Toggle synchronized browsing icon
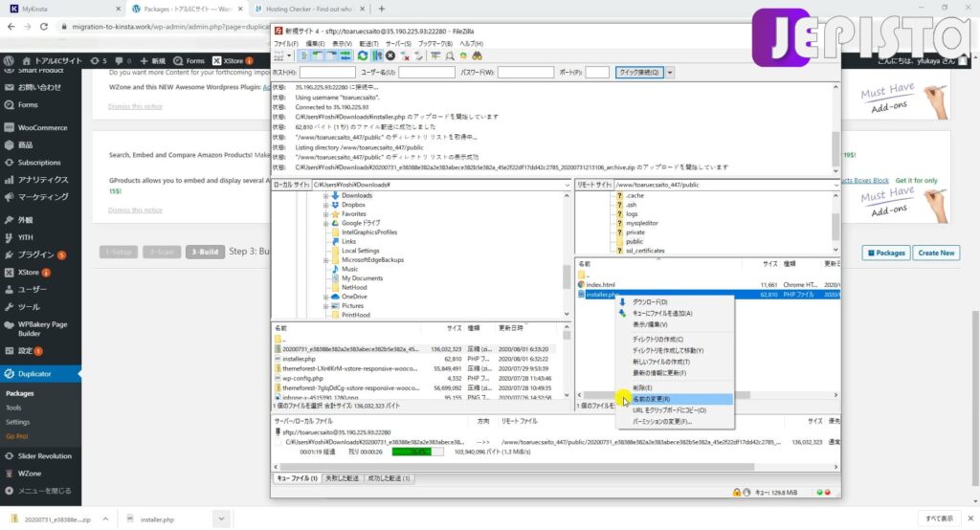 (463, 56)
